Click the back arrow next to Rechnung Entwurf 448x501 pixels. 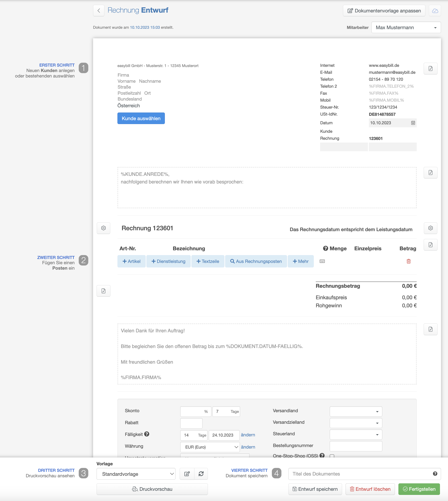point(99,11)
